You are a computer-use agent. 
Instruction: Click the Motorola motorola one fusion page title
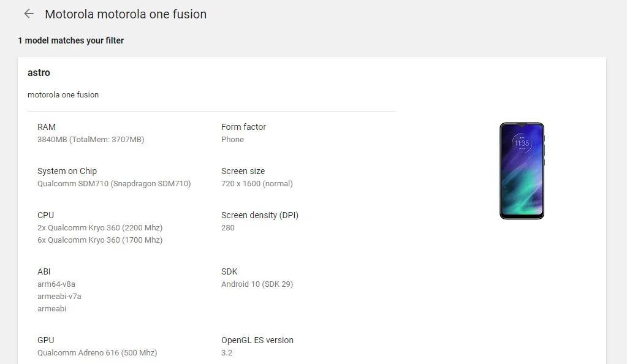126,13
